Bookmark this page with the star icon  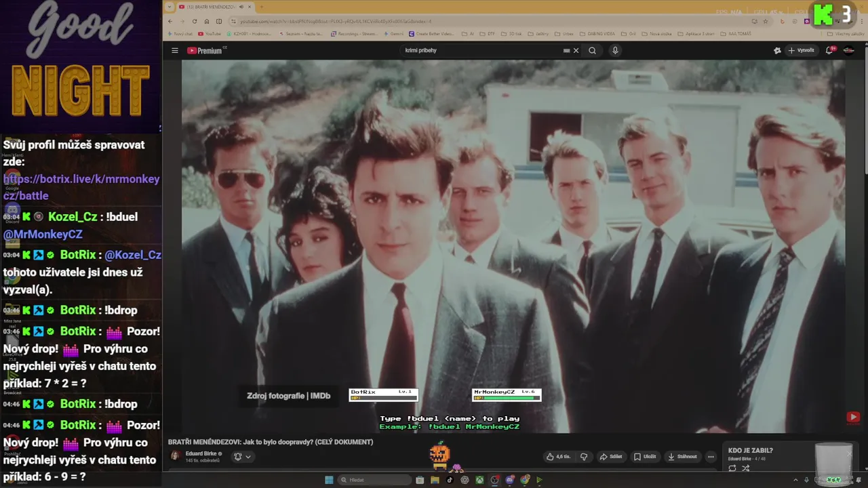point(767,21)
